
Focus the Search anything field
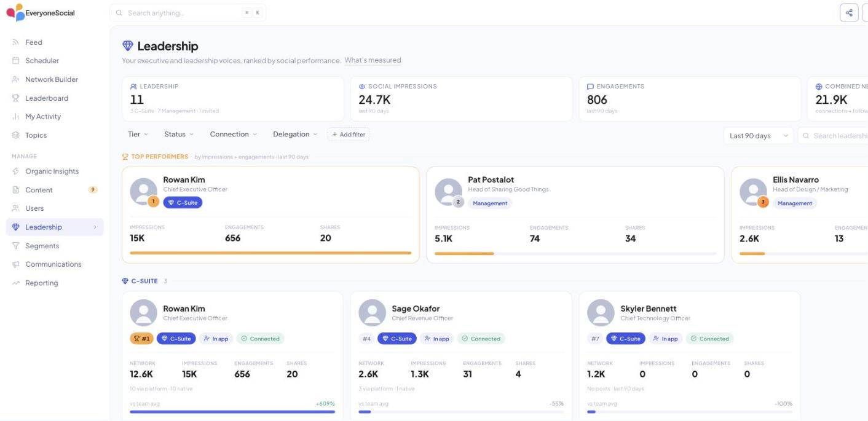click(x=187, y=13)
